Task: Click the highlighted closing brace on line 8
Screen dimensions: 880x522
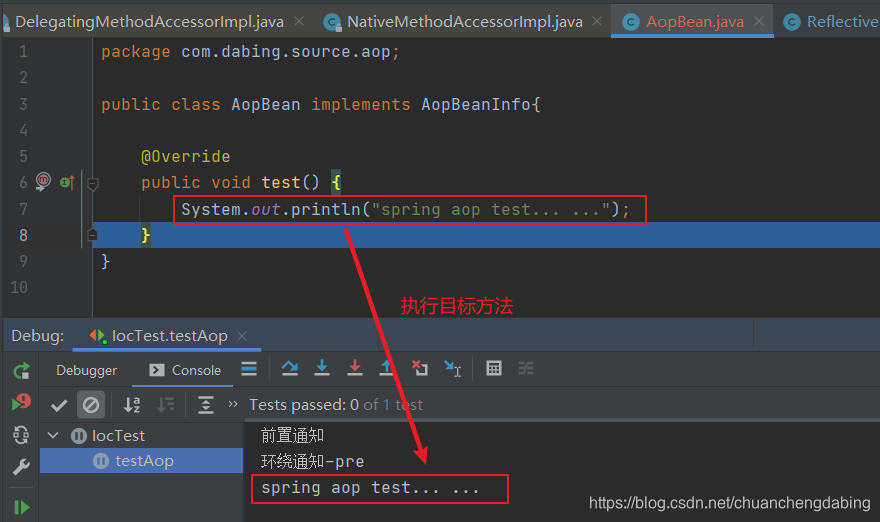Action: click(145, 235)
